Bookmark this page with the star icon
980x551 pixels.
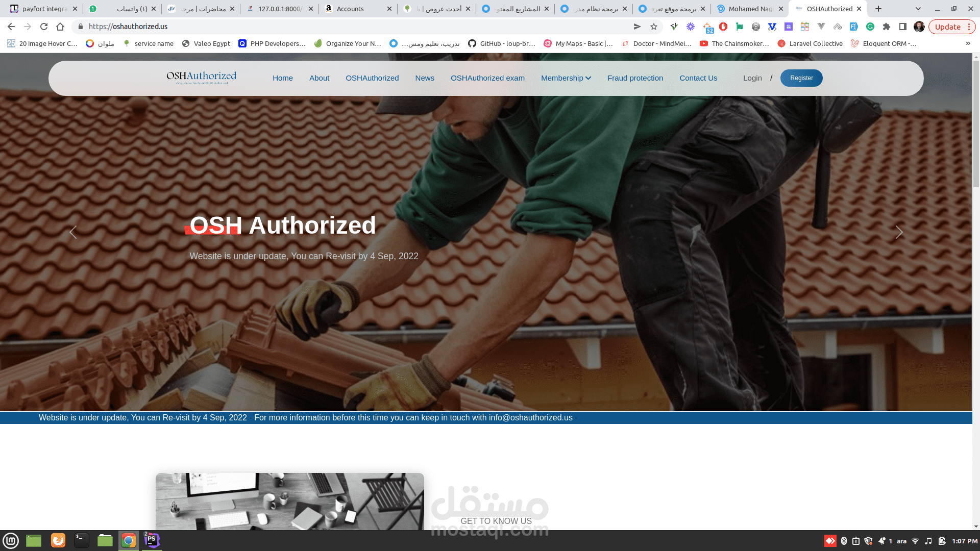[x=654, y=27]
